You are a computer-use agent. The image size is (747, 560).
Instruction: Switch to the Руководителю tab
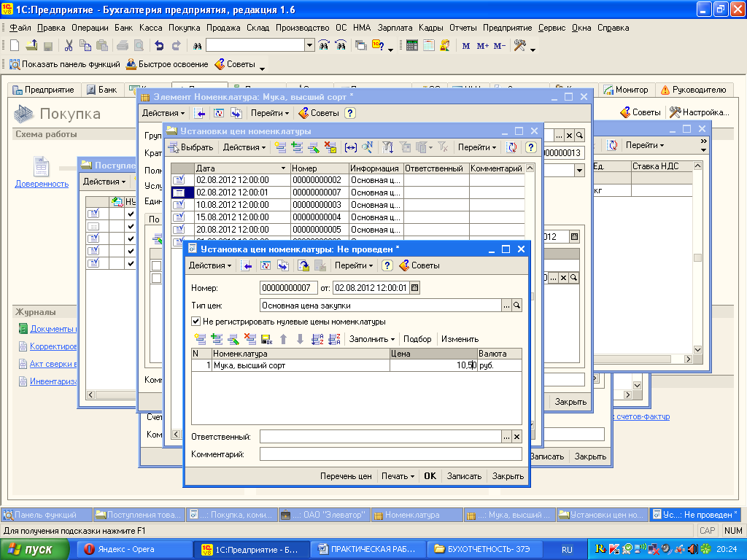694,90
